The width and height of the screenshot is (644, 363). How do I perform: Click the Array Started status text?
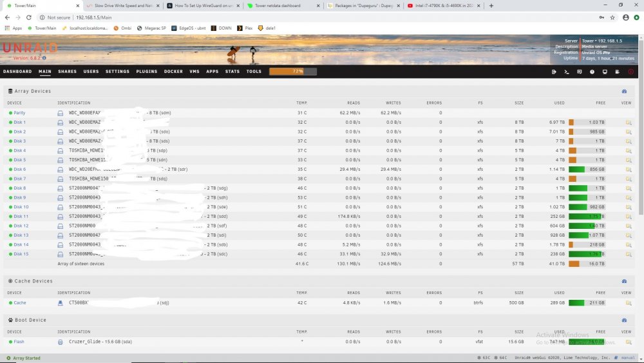pyautogui.click(x=26, y=358)
